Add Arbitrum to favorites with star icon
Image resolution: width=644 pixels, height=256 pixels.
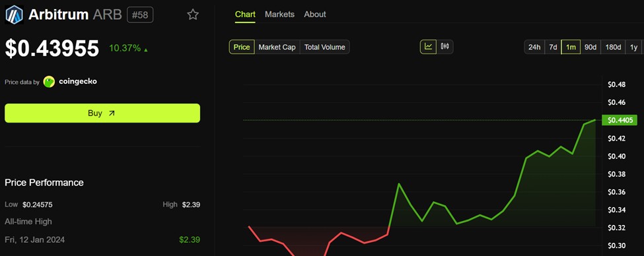coord(193,15)
